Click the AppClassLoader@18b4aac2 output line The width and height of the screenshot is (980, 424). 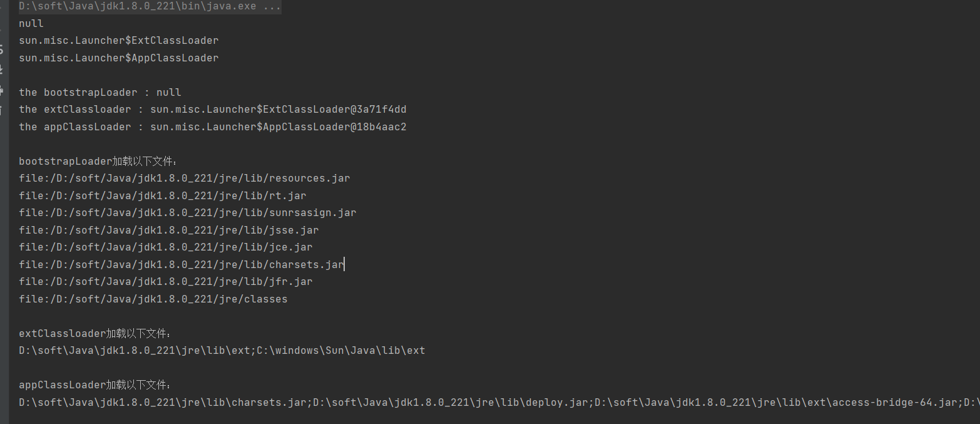213,127
